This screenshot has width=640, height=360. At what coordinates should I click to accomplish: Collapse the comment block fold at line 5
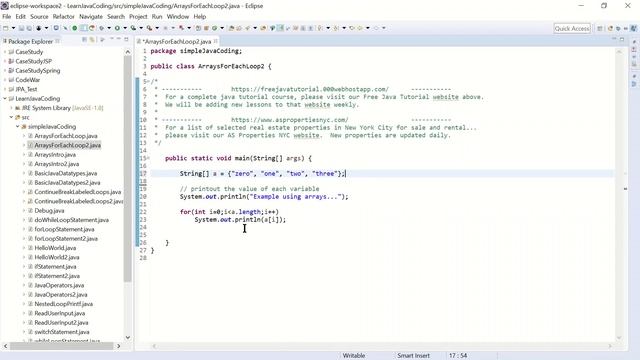[x=149, y=82]
